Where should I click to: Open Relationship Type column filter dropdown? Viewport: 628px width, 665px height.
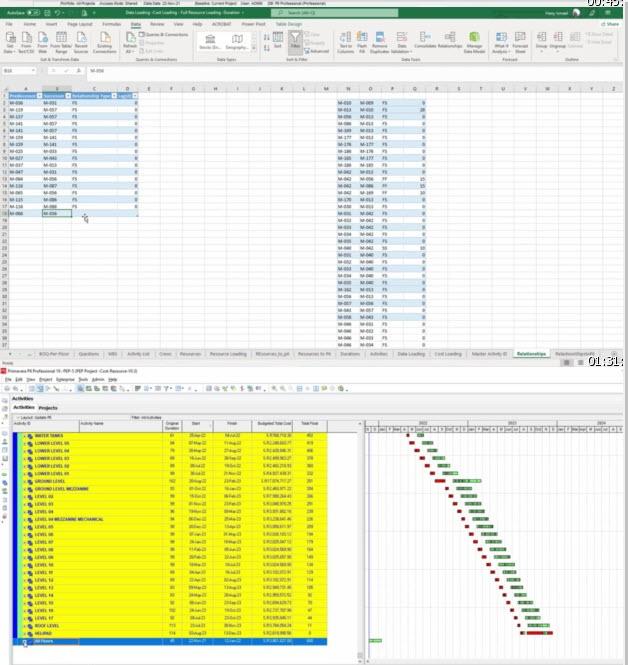click(x=114, y=96)
